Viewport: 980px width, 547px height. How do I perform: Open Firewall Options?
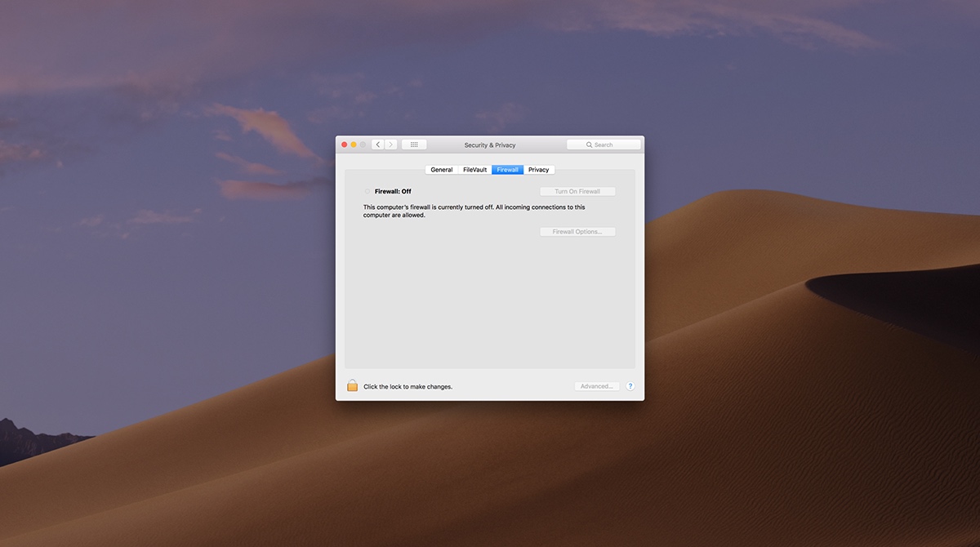(577, 231)
